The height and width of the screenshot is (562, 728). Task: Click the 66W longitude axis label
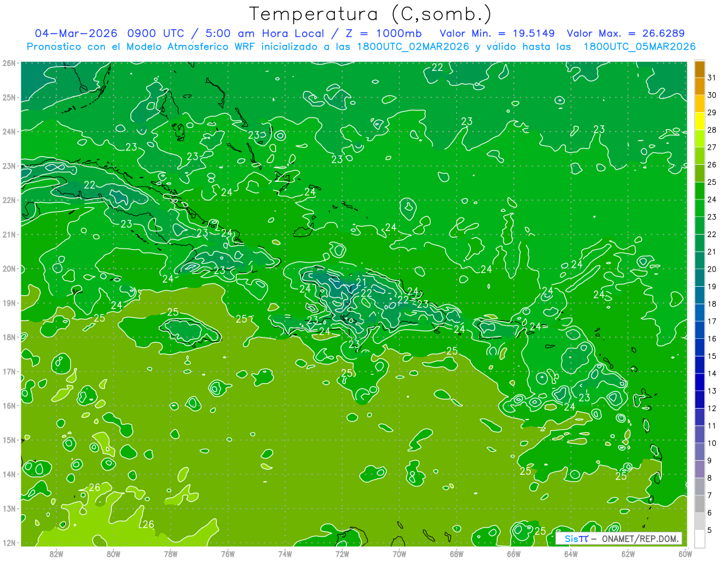(513, 554)
